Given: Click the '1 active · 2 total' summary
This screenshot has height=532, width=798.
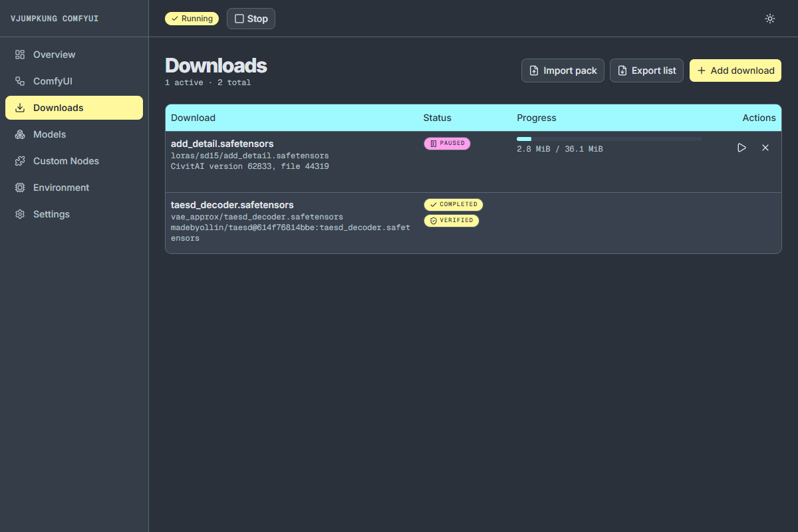Looking at the screenshot, I should tap(208, 82).
